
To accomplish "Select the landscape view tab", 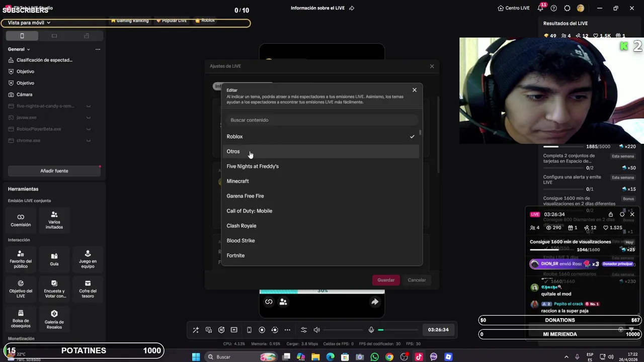I will [x=54, y=36].
